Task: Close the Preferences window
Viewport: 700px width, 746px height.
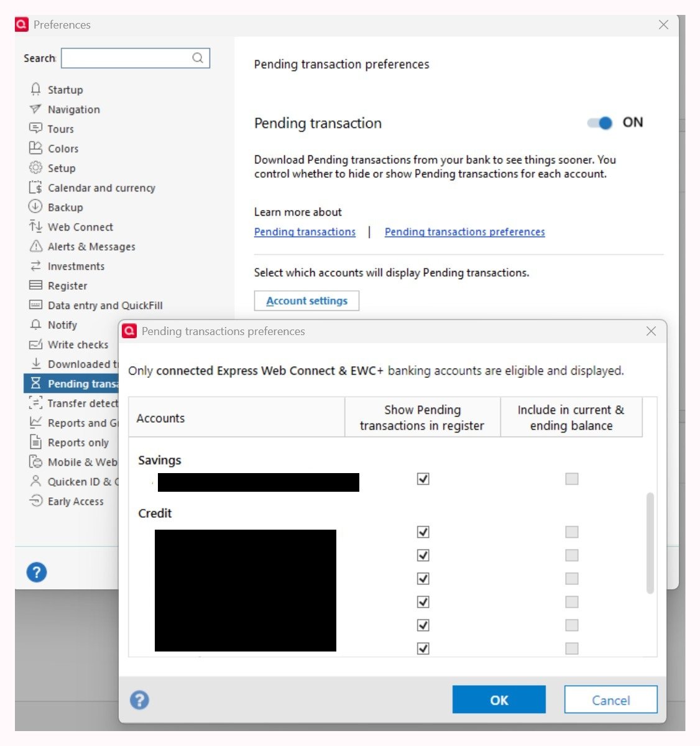Action: click(663, 24)
